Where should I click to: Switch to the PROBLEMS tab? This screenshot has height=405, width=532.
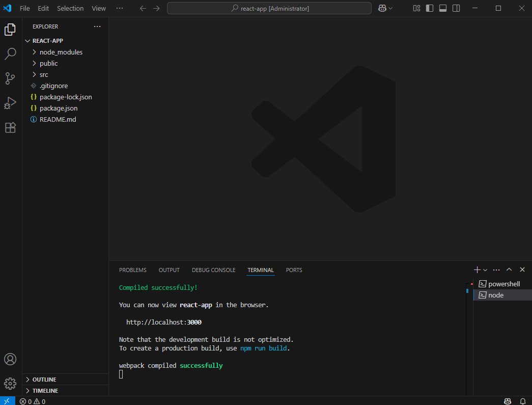133,270
